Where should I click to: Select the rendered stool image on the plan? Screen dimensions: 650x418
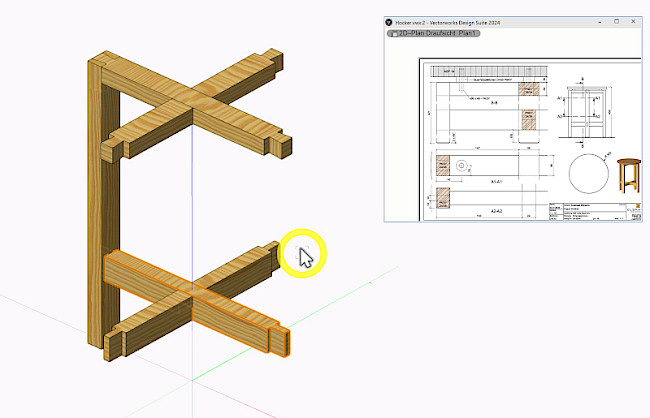coord(627,175)
